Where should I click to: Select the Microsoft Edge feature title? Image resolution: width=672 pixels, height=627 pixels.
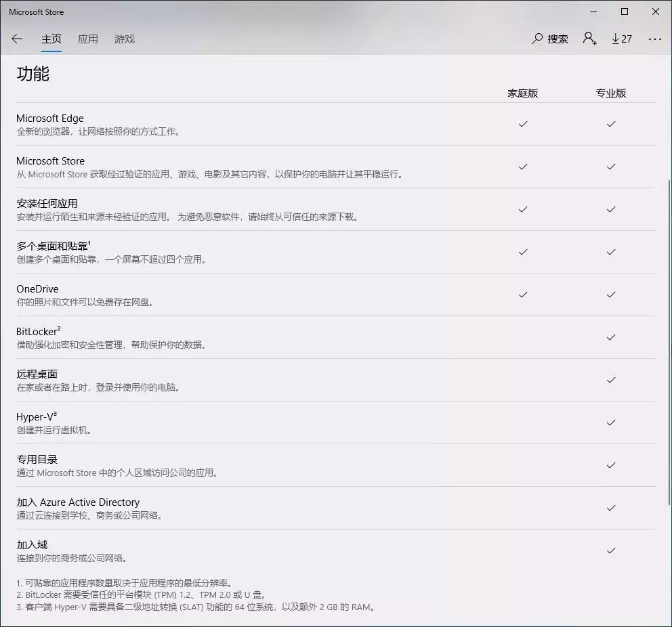[x=50, y=118]
